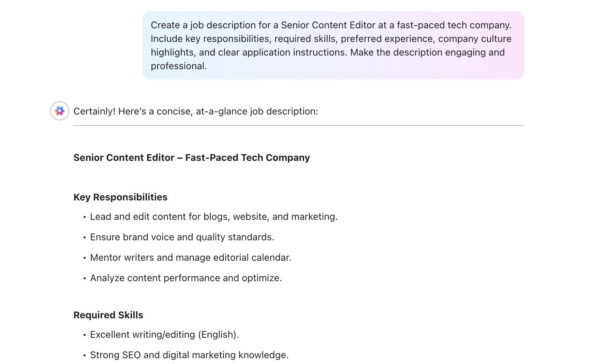Click the 'Analyze content performance and optimize' bullet
Screen dimensions: 592x364
coord(186,278)
